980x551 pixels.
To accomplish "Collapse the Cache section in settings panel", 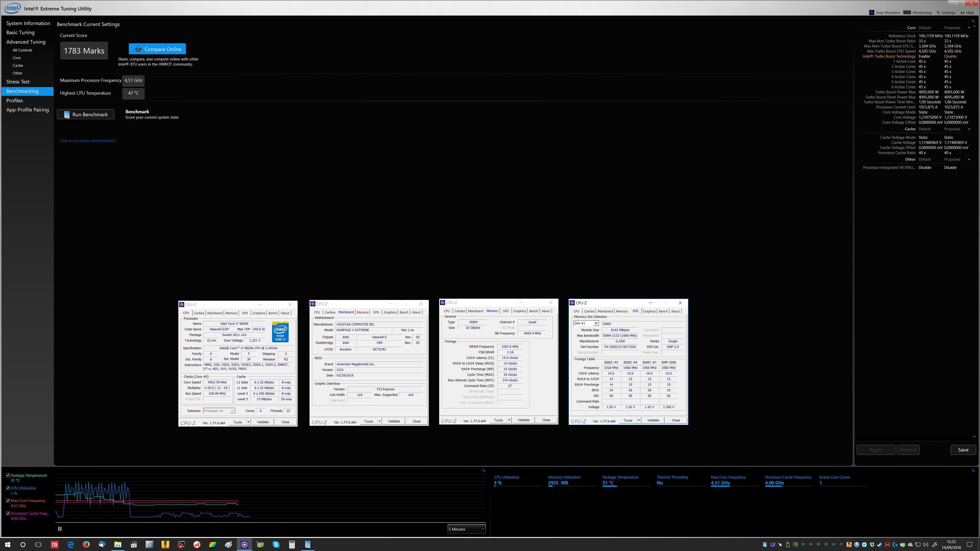I will (x=969, y=129).
